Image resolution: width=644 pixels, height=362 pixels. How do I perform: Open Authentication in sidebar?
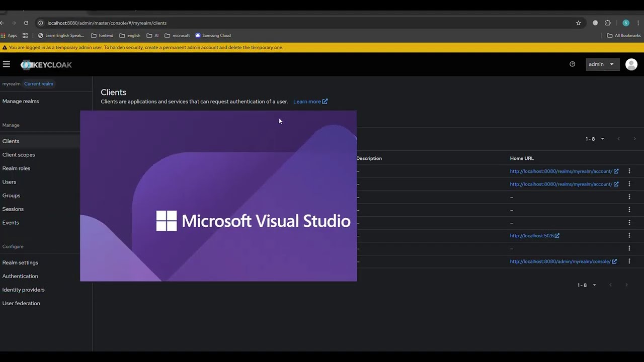(20, 276)
